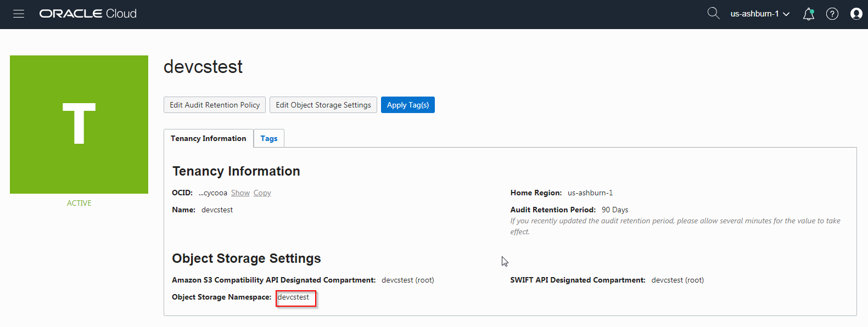
Task: Click the ACTIVE status label
Action: pos(79,203)
